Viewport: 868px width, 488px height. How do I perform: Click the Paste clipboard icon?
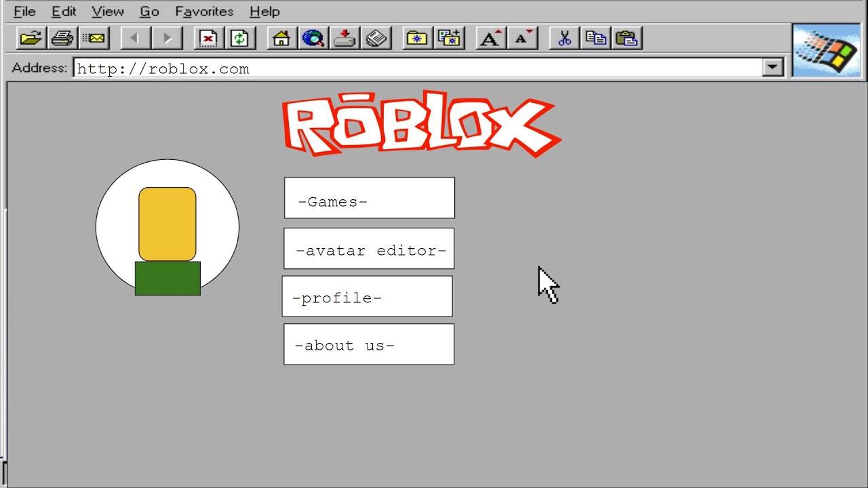(627, 38)
